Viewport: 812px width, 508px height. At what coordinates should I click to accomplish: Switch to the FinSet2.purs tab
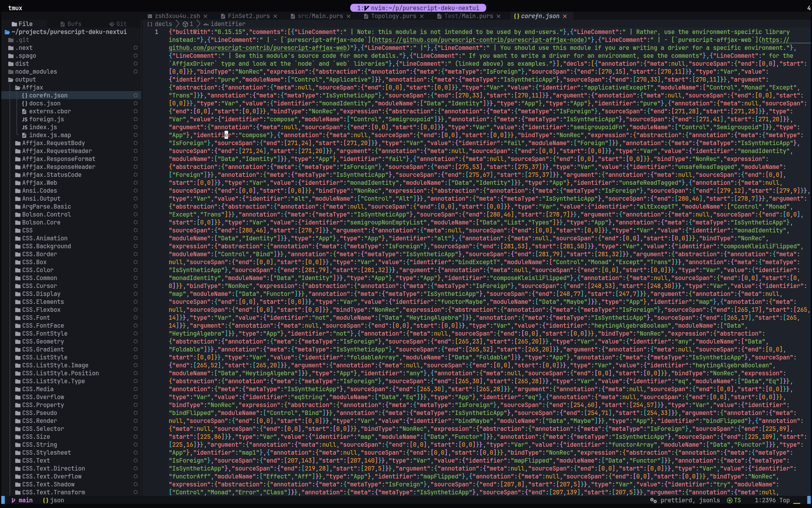pyautogui.click(x=249, y=16)
